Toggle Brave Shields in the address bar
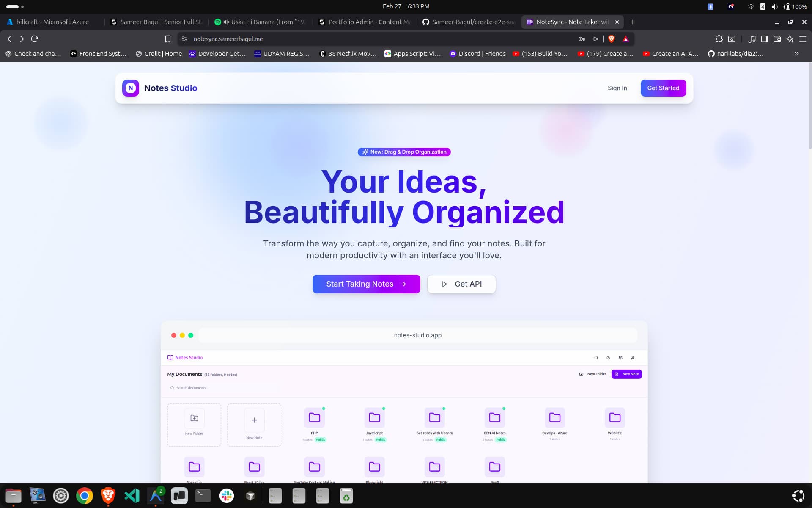 (611, 39)
